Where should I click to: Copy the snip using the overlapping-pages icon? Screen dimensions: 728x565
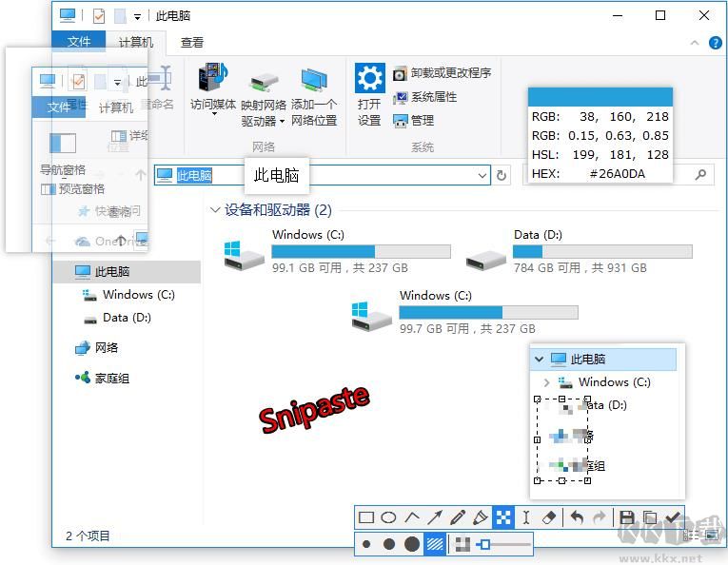click(650, 517)
